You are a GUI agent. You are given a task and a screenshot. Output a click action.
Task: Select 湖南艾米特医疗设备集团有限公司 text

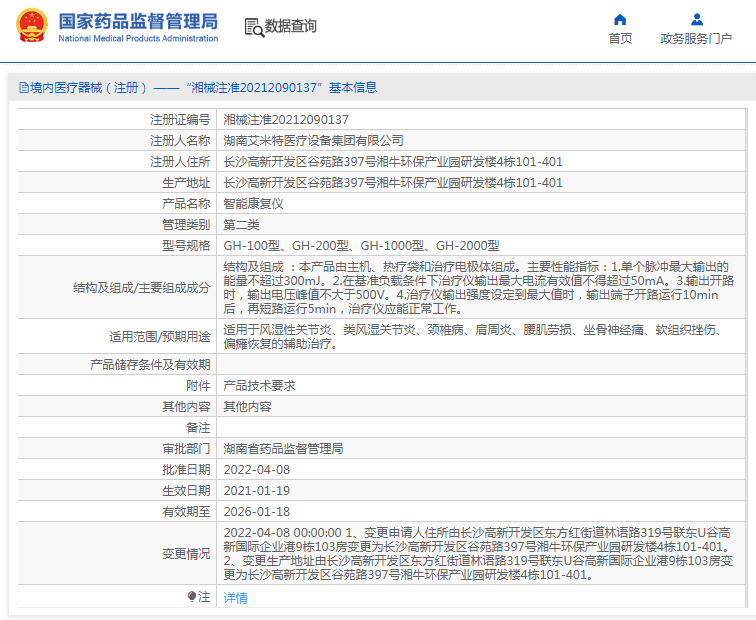tap(313, 141)
